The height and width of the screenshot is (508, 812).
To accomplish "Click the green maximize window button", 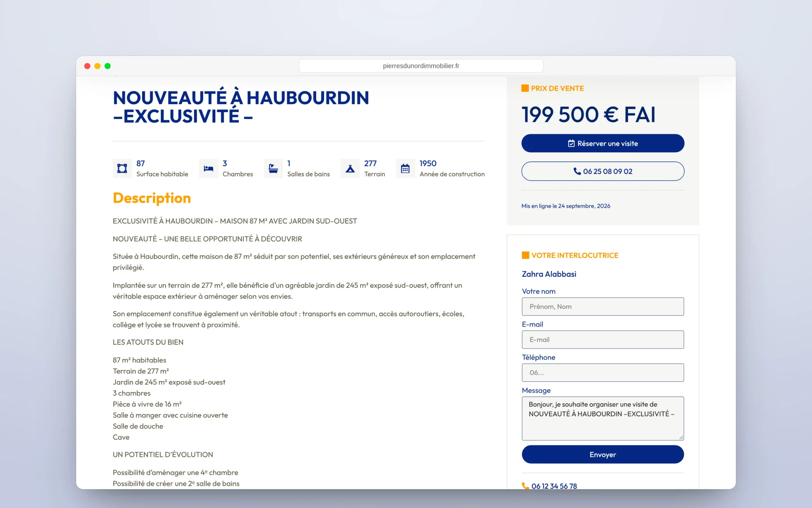I will tap(108, 66).
